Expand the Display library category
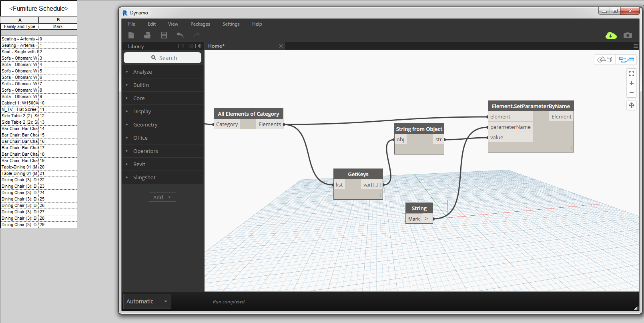Screen dimensions: 644x323 163,111
